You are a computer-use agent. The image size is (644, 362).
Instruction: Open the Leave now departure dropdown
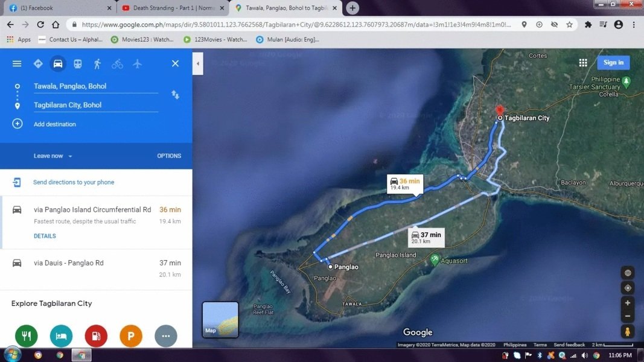[x=52, y=156]
